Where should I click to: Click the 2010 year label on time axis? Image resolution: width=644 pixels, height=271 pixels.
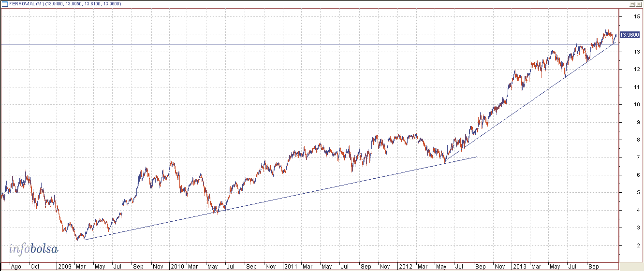pos(177,266)
